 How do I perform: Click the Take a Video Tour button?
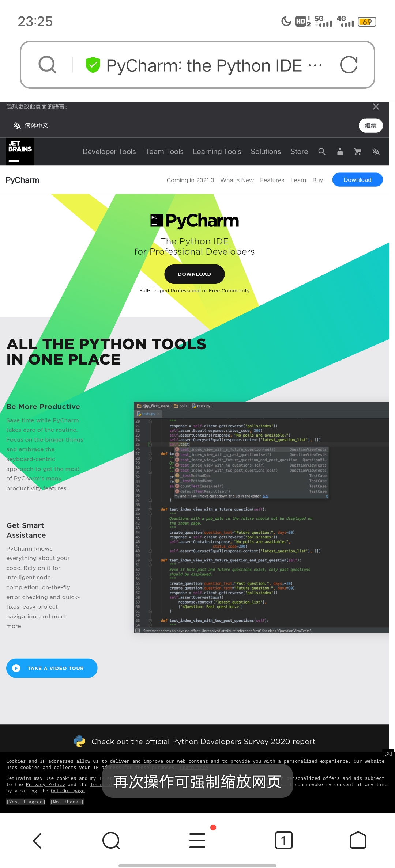tap(52, 668)
